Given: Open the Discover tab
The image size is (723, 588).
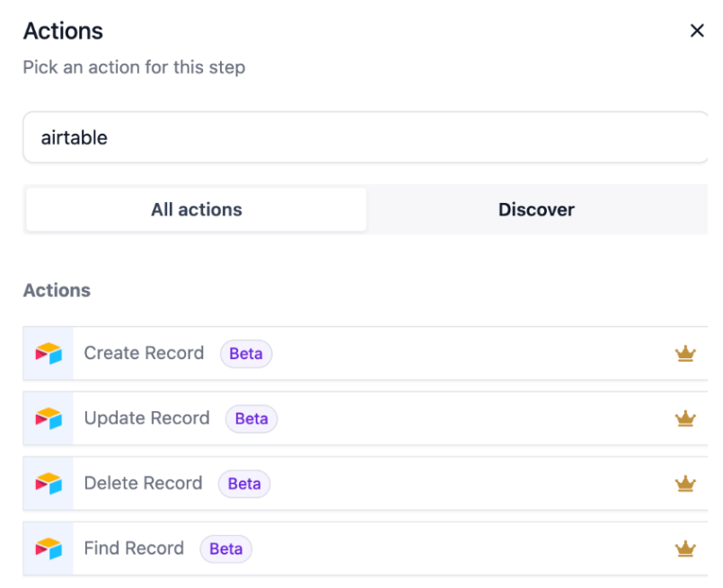Looking at the screenshot, I should [x=536, y=210].
